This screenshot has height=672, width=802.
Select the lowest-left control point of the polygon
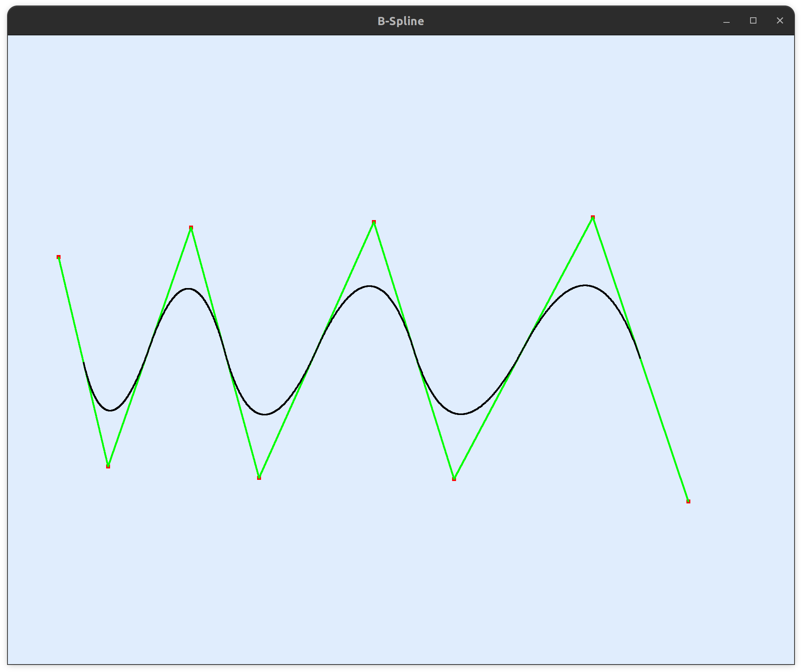[108, 466]
